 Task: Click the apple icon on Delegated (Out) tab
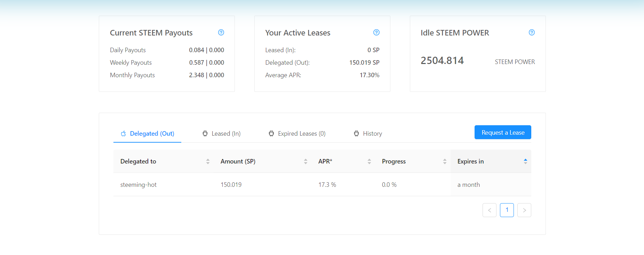pyautogui.click(x=123, y=134)
